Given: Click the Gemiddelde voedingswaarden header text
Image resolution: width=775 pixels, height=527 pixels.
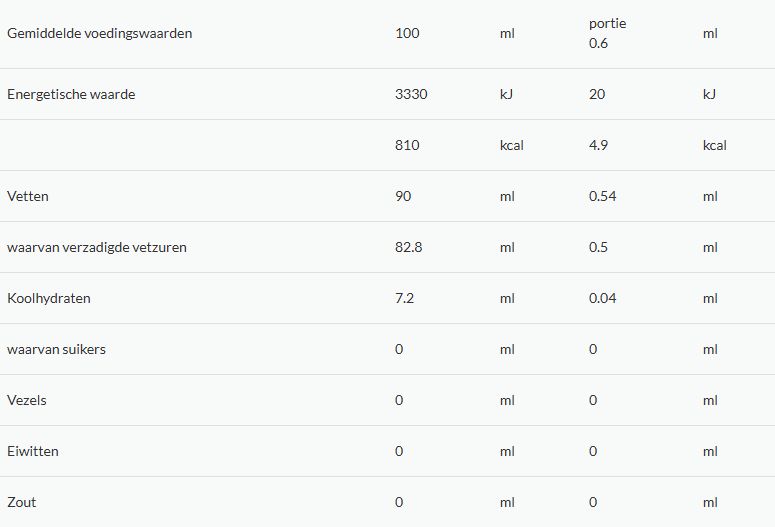Looking at the screenshot, I should (x=99, y=33).
